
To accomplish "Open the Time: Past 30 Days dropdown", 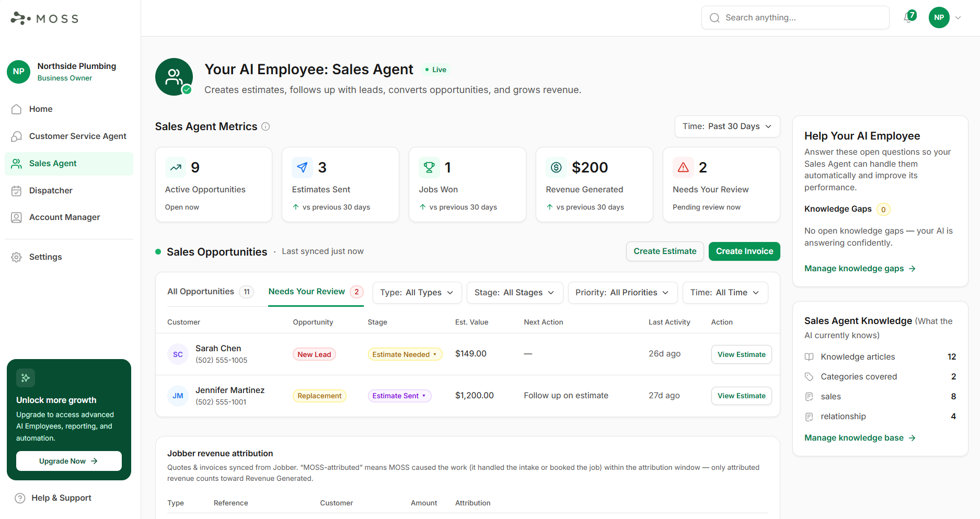I will click(727, 126).
